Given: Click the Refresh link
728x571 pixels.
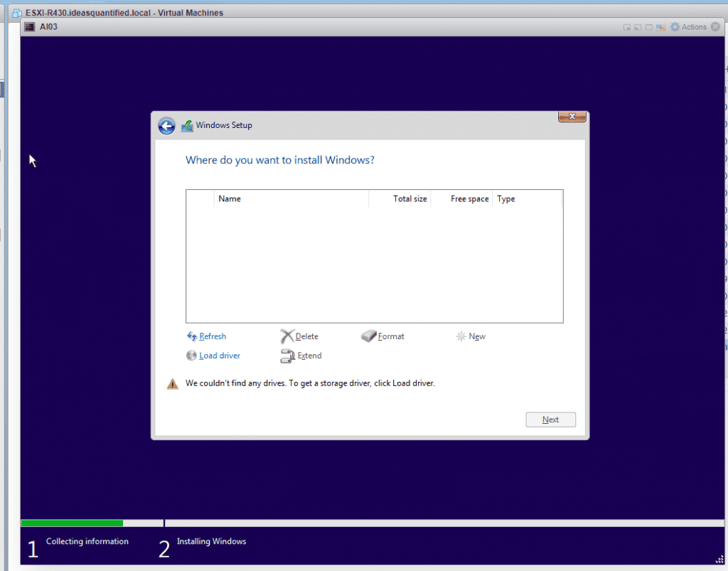Looking at the screenshot, I should pos(213,336).
